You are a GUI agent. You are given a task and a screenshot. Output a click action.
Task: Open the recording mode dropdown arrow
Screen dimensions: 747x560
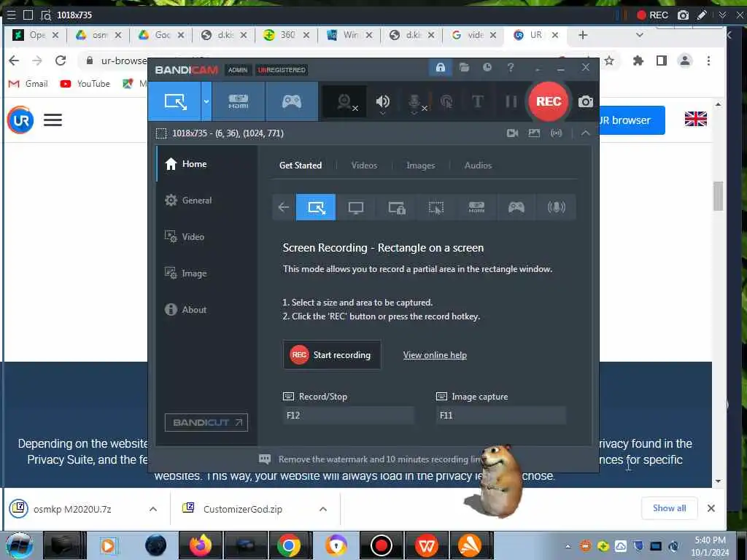point(206,101)
